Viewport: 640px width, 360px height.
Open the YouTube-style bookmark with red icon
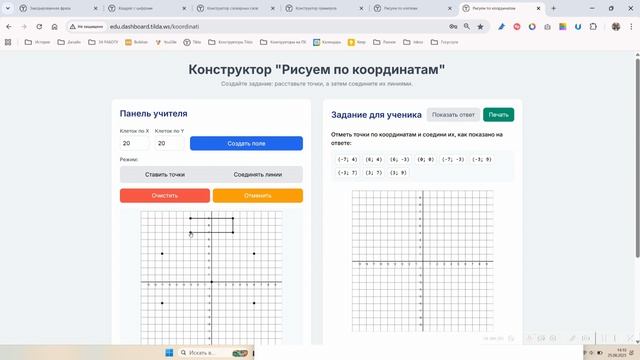pos(166,42)
